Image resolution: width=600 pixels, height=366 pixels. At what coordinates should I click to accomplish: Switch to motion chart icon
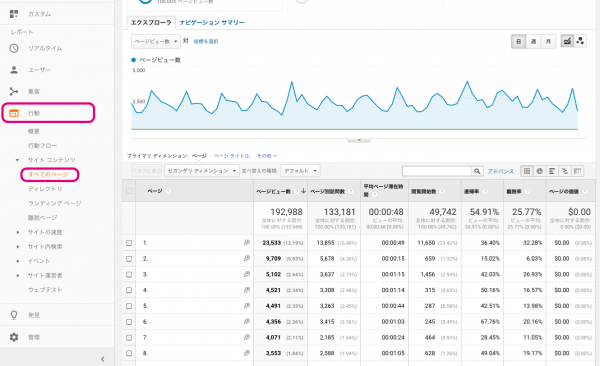(580, 41)
